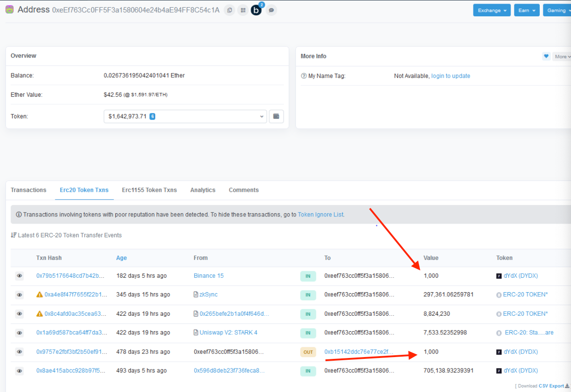Open sender 0x265befe2b1a0f4f646d address

[234, 314]
